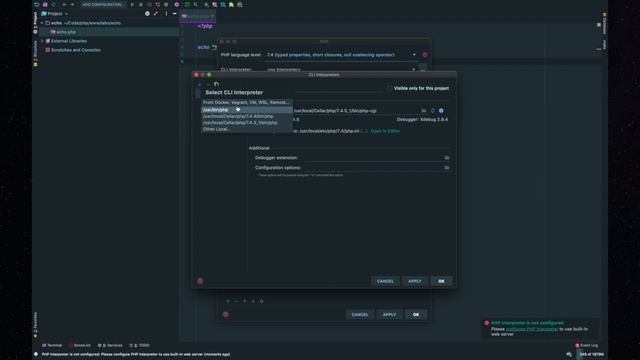This screenshot has height=360, width=640.
Task: Click the expand all icon in the Project panel
Action: click(x=156, y=13)
